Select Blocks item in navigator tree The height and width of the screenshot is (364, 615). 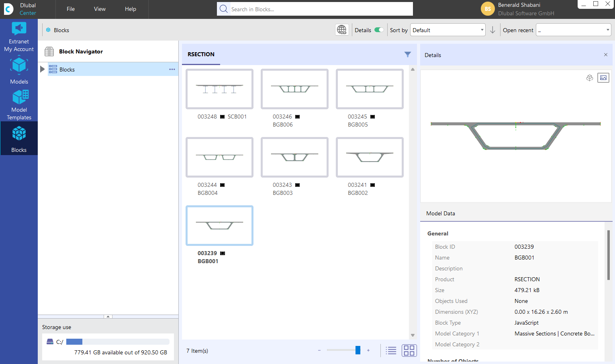coord(113,69)
